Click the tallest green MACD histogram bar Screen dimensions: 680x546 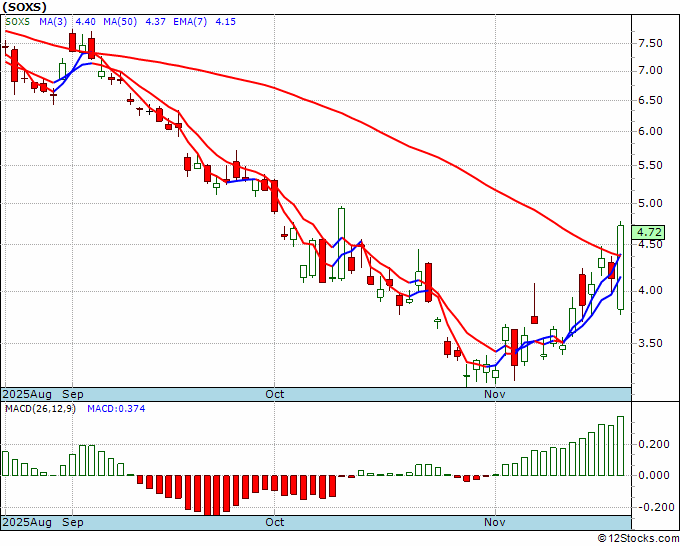click(621, 446)
